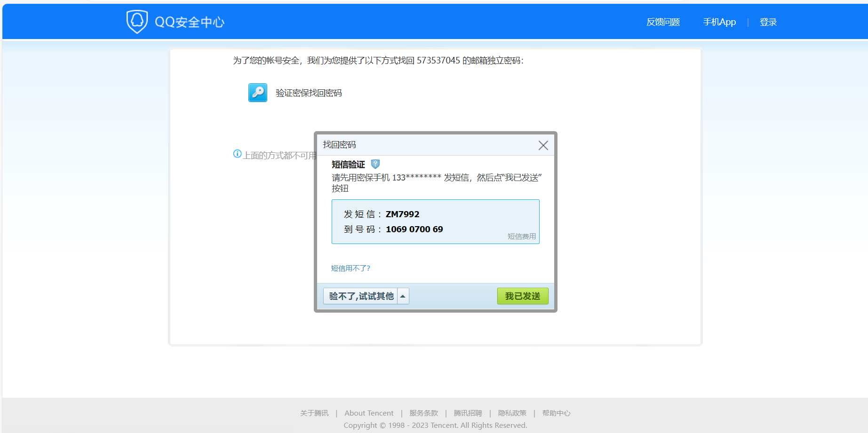This screenshot has height=433, width=868.
Task: Open the 反馈问题 feedback link
Action: click(x=663, y=22)
